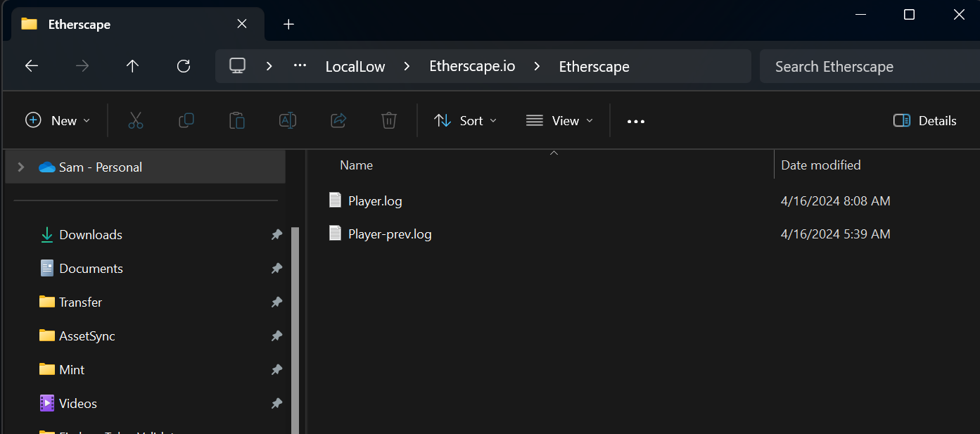Select the Player.log file
The image size is (980, 434).
(x=375, y=201)
